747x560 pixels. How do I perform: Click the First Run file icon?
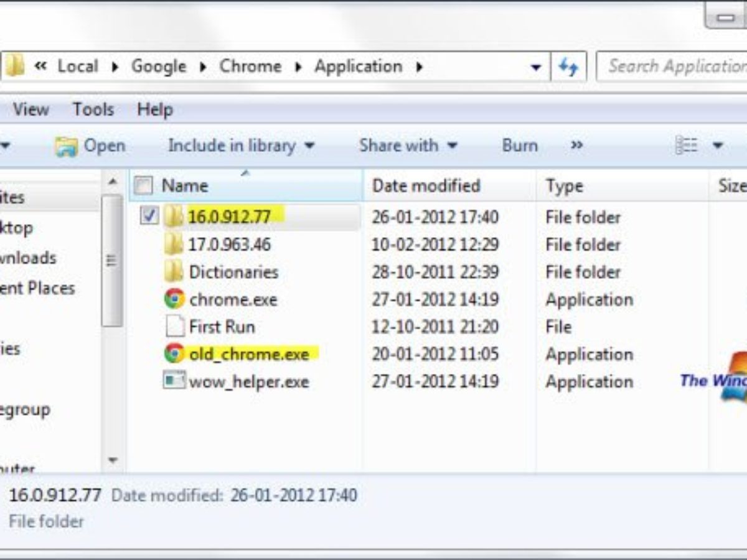[174, 327]
